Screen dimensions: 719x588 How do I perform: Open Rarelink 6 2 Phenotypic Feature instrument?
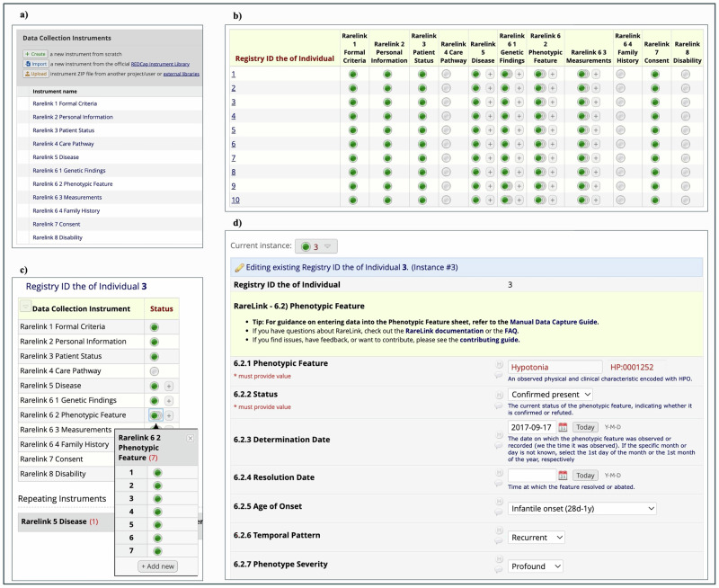(x=73, y=184)
